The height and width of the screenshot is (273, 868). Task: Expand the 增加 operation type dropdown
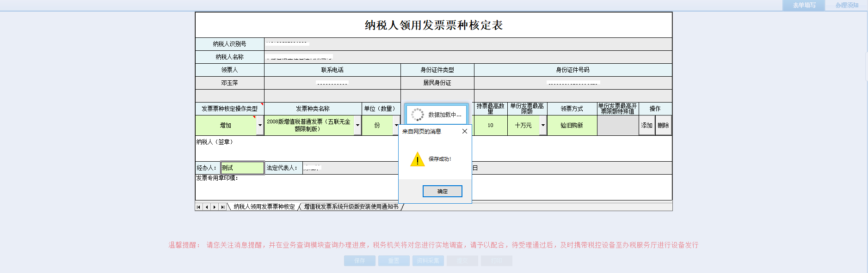click(x=260, y=125)
